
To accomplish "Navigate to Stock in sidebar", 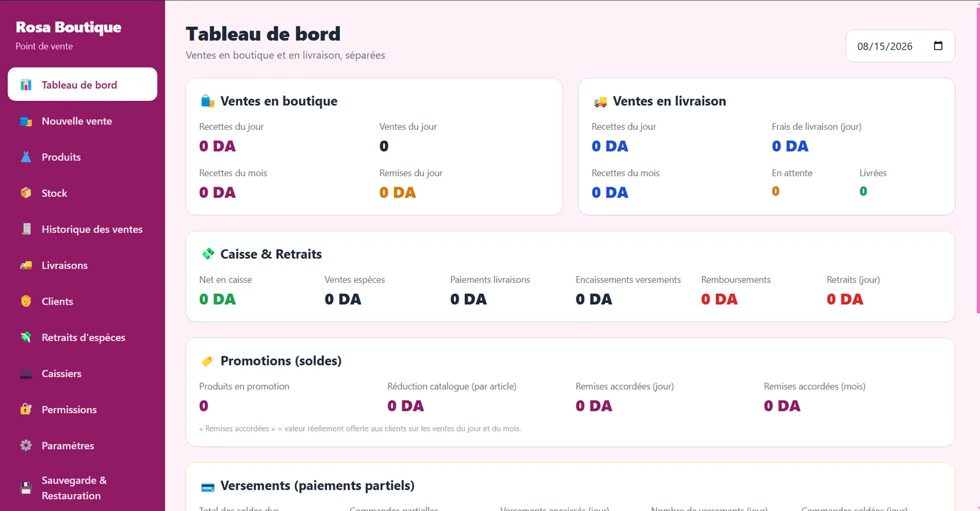I will (x=83, y=193).
